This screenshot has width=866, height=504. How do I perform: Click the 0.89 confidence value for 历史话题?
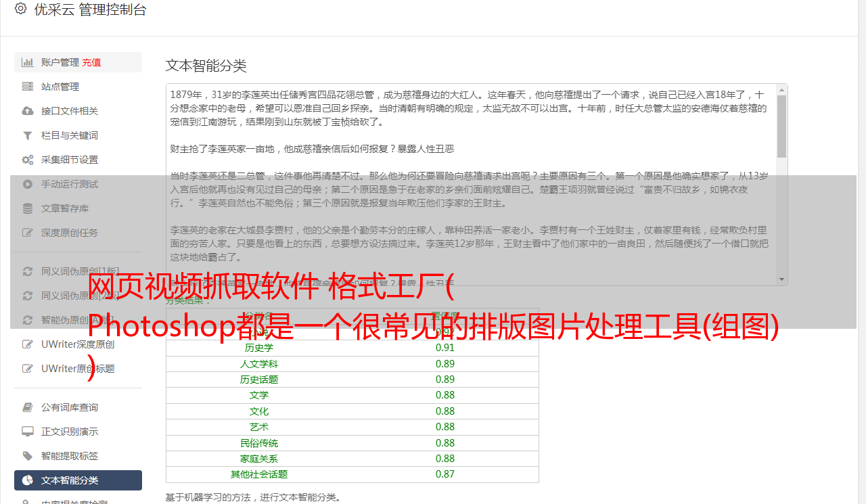445,380
